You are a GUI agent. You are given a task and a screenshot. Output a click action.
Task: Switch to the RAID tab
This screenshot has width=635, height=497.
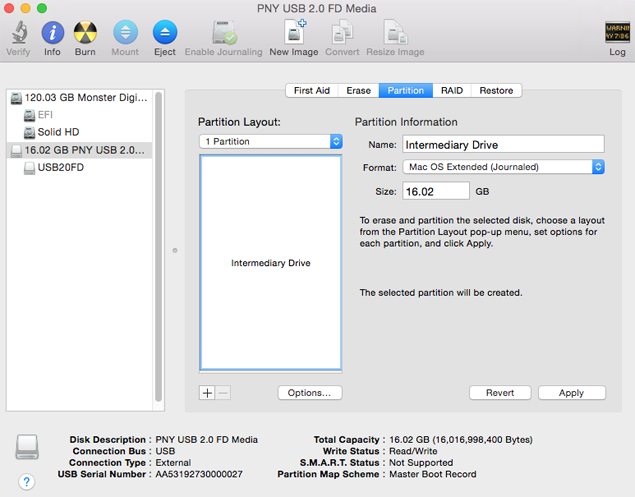452,90
